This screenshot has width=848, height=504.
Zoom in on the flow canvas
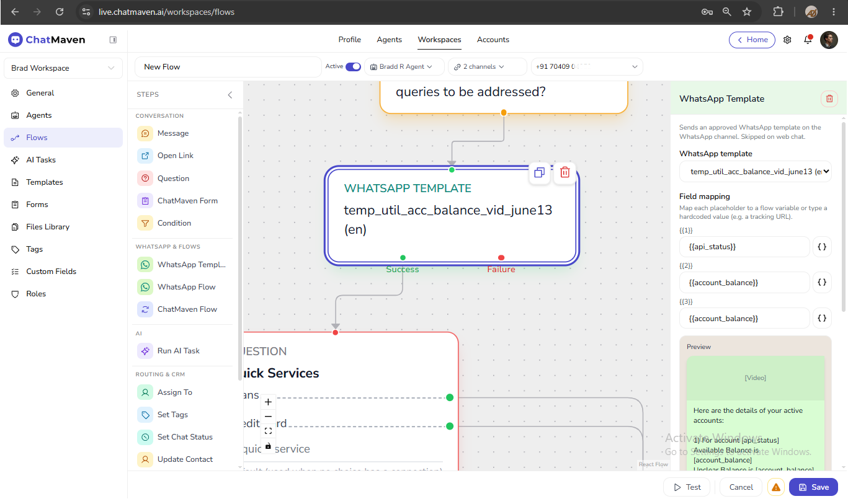click(x=268, y=402)
